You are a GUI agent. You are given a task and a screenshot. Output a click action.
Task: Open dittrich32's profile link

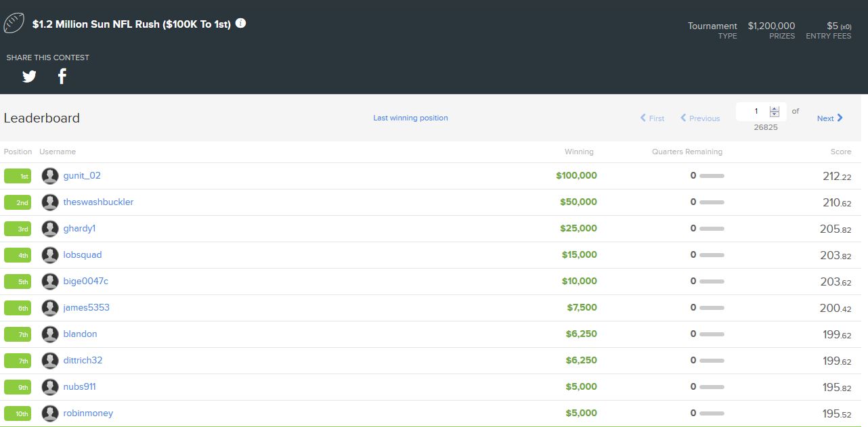tap(83, 361)
